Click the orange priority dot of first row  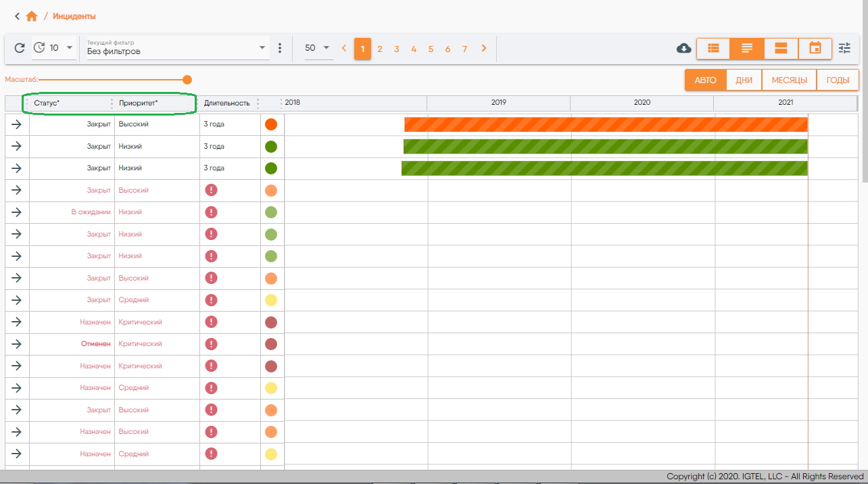271,124
